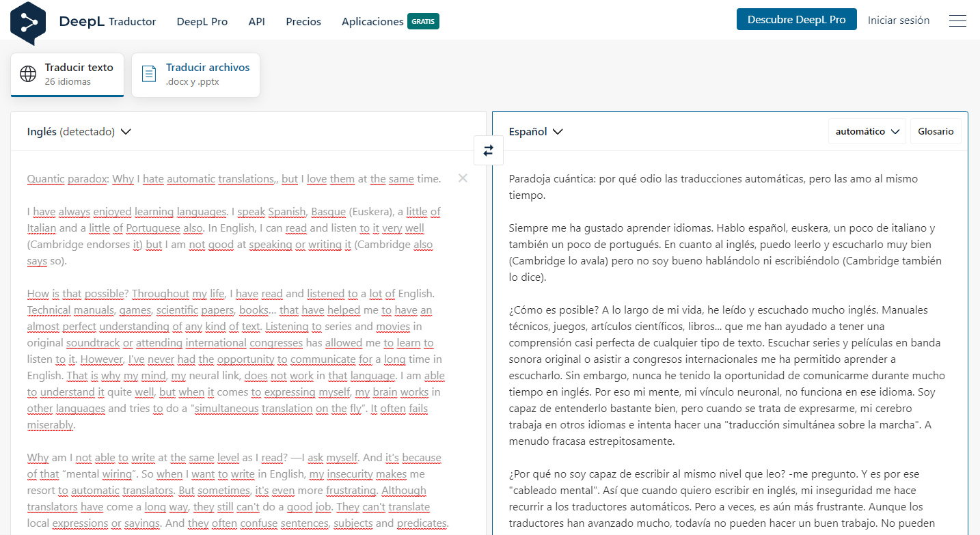Expand the Inglés (detectado) source language dropdown

[79, 132]
